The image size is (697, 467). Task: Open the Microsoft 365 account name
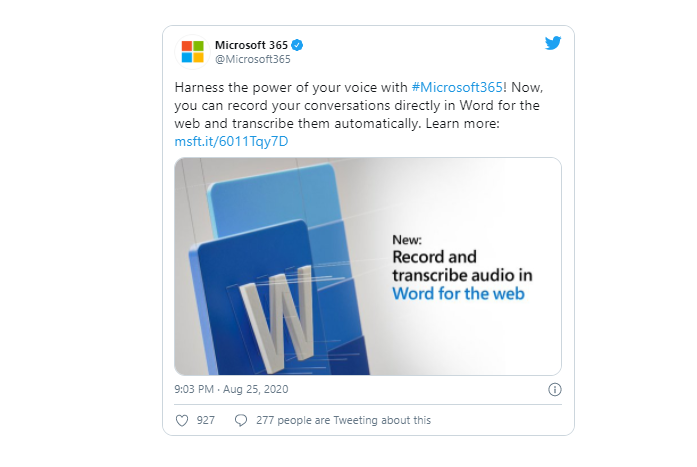coord(251,45)
